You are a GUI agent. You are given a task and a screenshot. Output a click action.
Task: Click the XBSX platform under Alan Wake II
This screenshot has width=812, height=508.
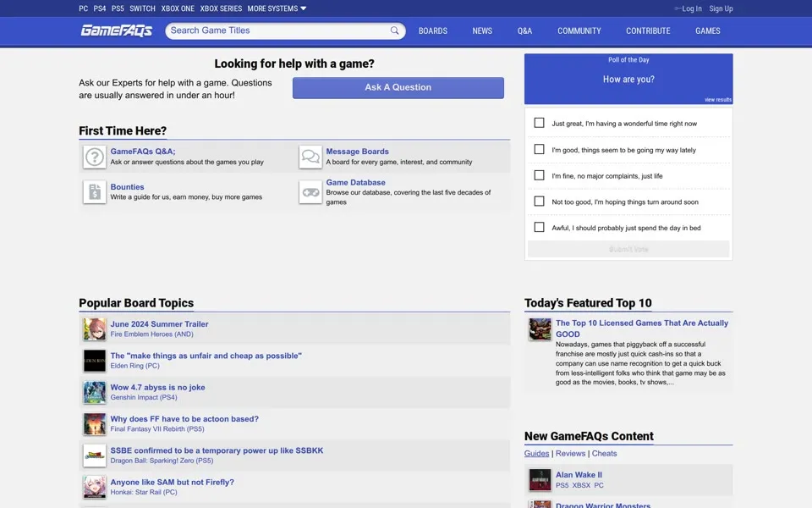tap(581, 485)
